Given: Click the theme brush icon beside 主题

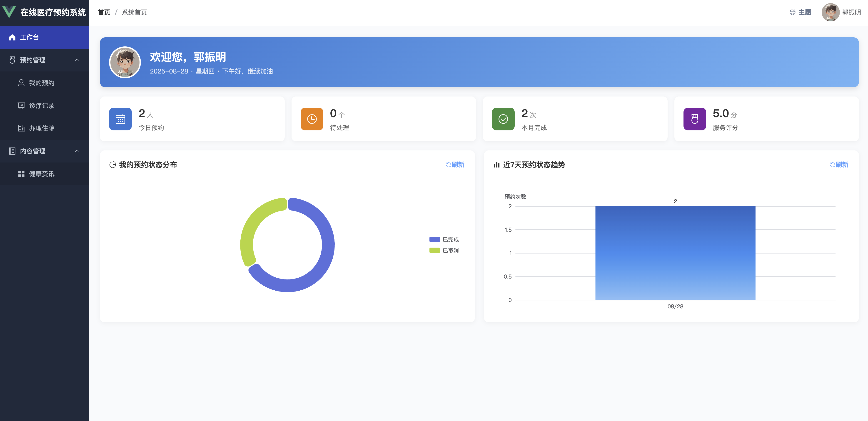Looking at the screenshot, I should point(793,13).
